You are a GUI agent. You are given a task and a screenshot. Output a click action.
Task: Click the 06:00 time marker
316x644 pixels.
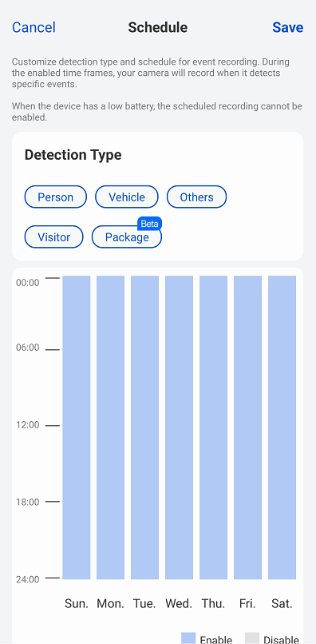[27, 348]
